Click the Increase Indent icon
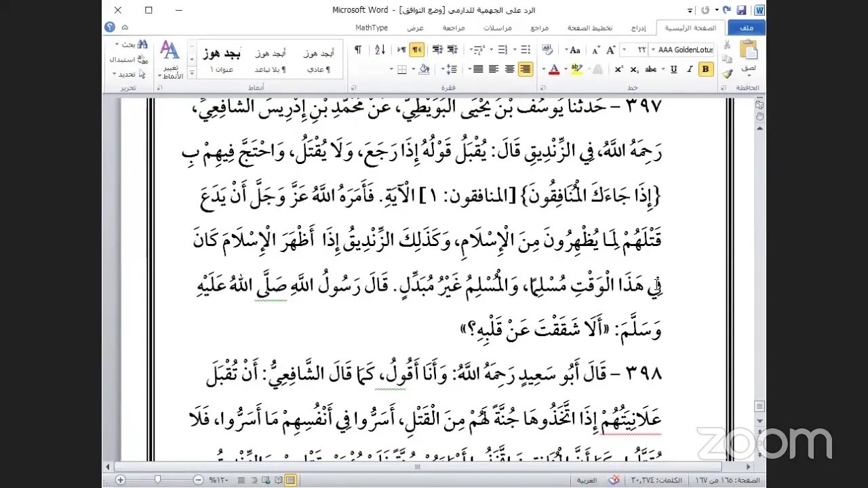Screen dimensions: 868x488 (437, 49)
